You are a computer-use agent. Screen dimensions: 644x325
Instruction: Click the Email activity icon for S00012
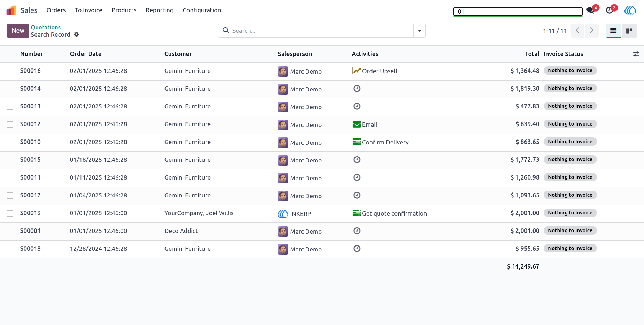pos(357,124)
